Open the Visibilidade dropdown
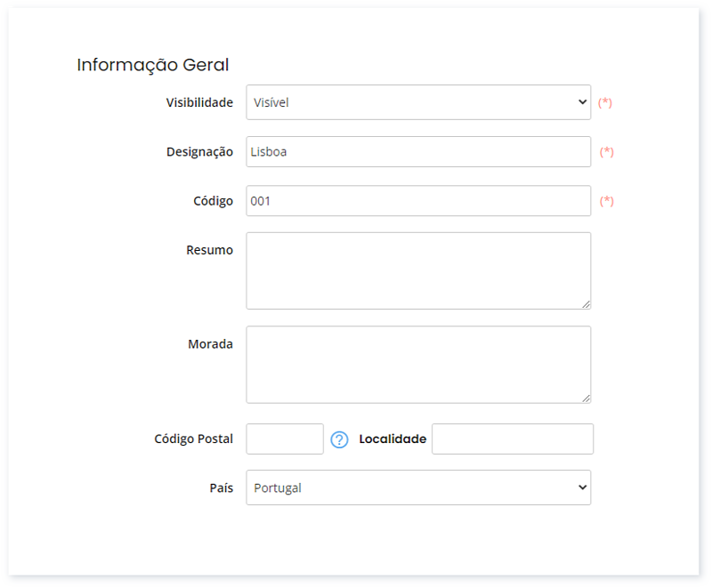 (x=417, y=102)
